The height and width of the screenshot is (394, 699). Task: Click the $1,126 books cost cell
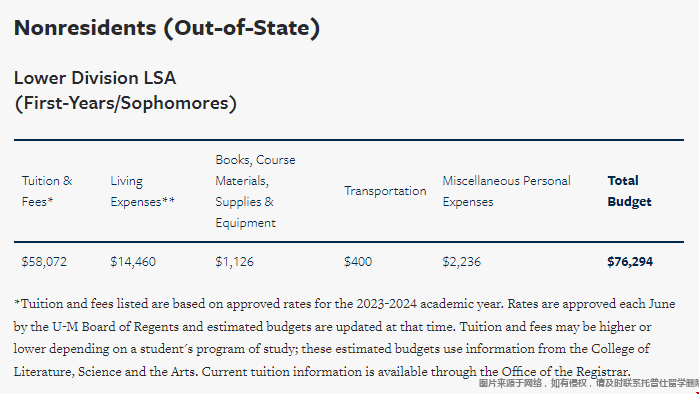pyautogui.click(x=234, y=262)
